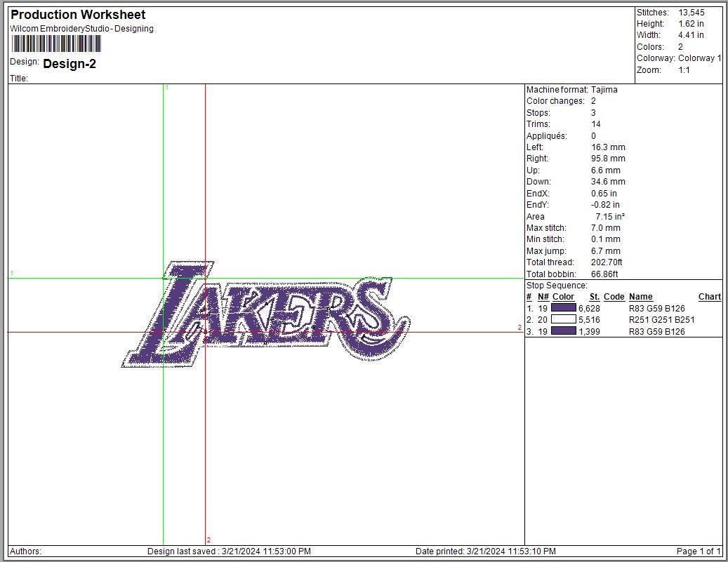
Task: Select the purple swatch in stop row 3
Action: pyautogui.click(x=564, y=331)
